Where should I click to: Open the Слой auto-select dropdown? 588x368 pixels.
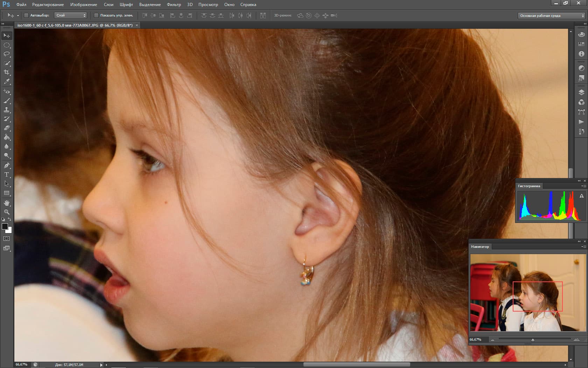[x=70, y=15]
